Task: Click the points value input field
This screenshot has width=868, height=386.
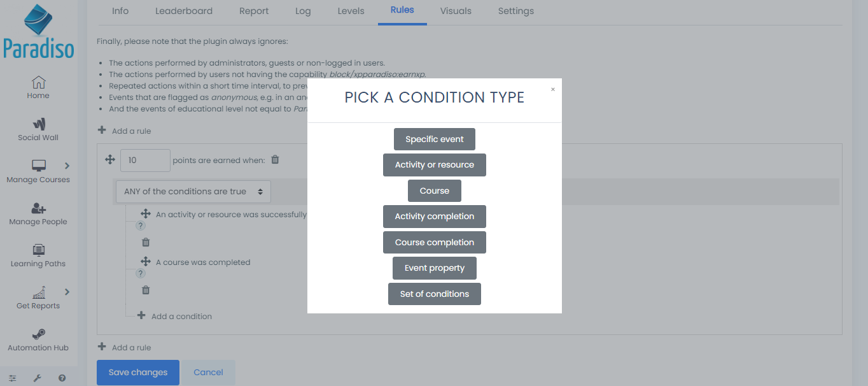Action: pos(145,161)
